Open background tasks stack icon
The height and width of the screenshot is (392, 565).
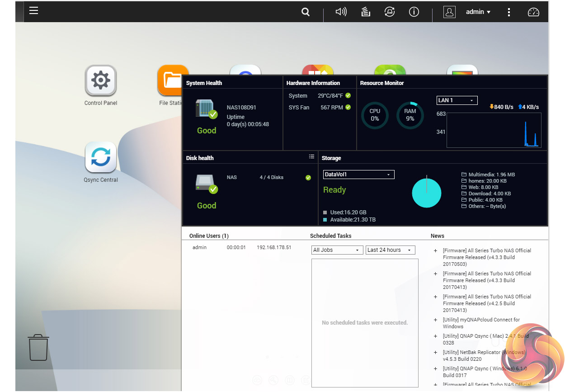pyautogui.click(x=366, y=12)
